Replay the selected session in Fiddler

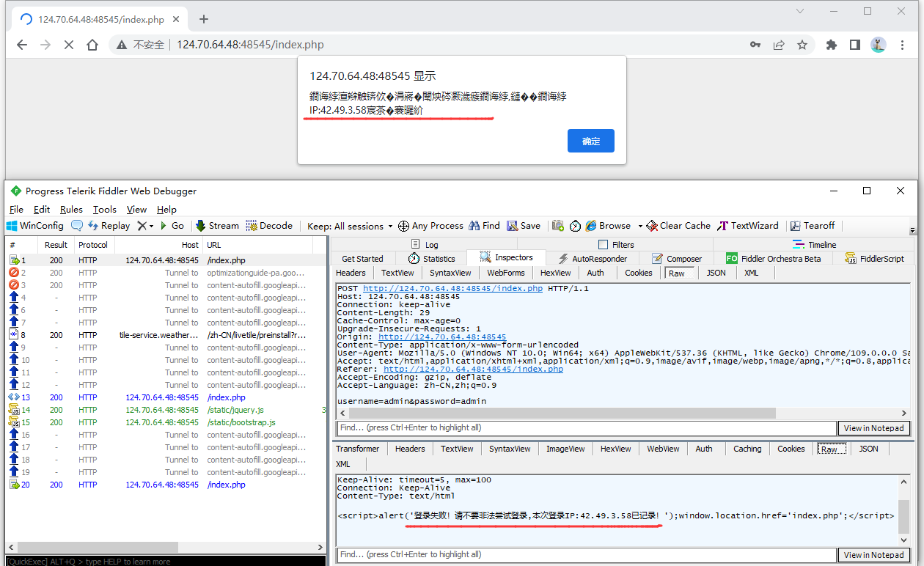click(x=109, y=226)
